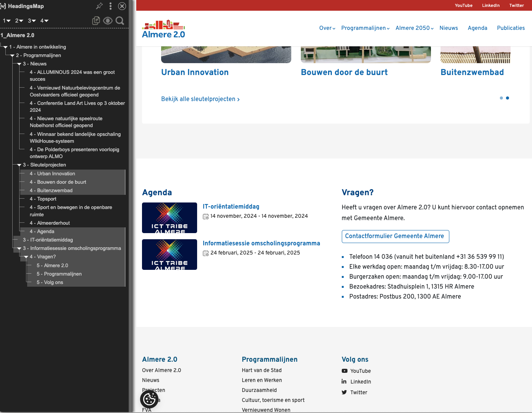Select 'Conferentie Land Art Lives' heading
This screenshot has width=532, height=413.
77,106
